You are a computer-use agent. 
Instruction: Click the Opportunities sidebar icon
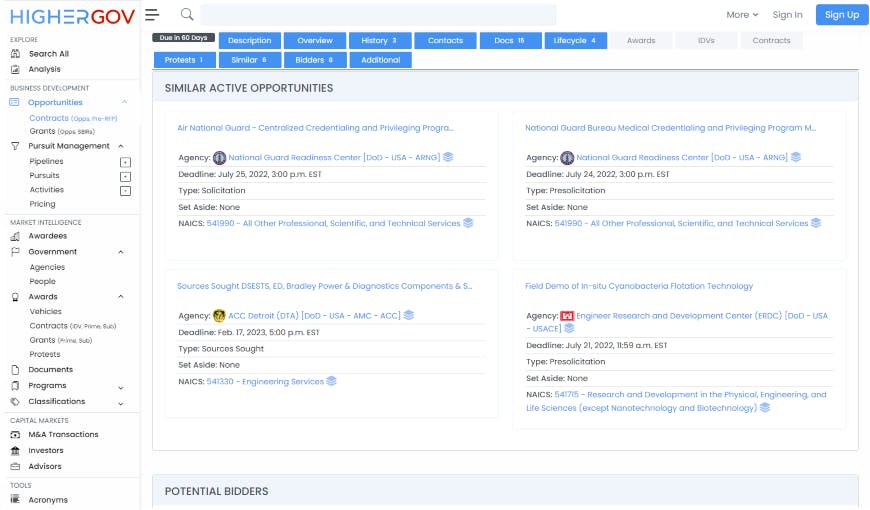tap(14, 103)
